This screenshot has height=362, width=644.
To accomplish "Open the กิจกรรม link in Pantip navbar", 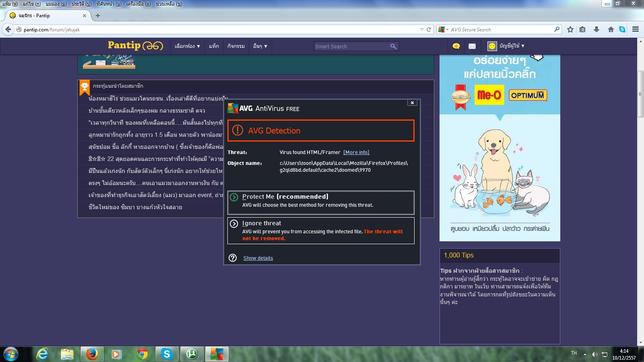I will click(236, 46).
